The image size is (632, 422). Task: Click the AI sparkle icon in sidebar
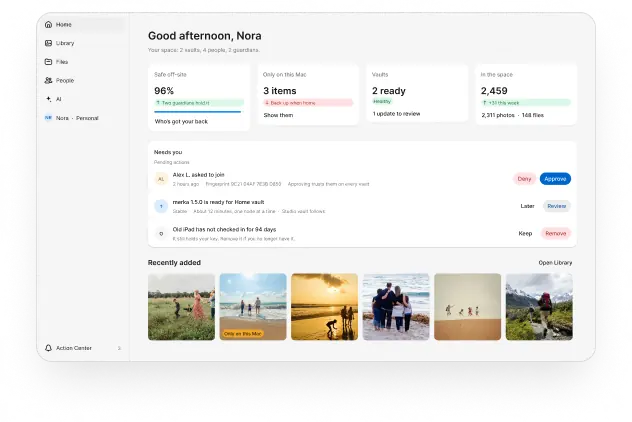point(48,99)
